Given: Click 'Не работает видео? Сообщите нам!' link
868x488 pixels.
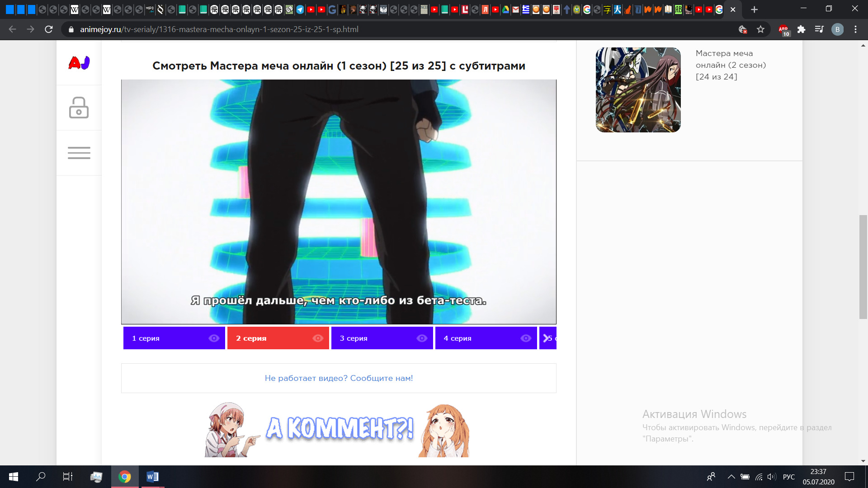Looking at the screenshot, I should 339,378.
